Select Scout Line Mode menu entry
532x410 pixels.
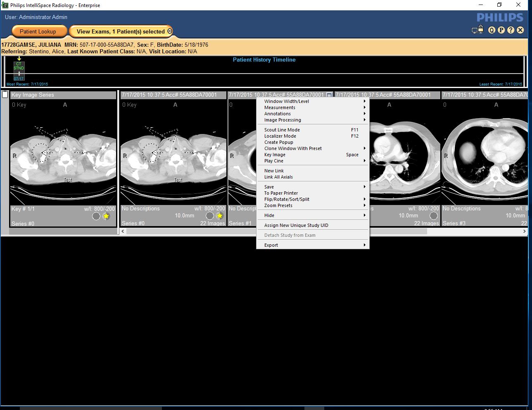click(x=313, y=130)
